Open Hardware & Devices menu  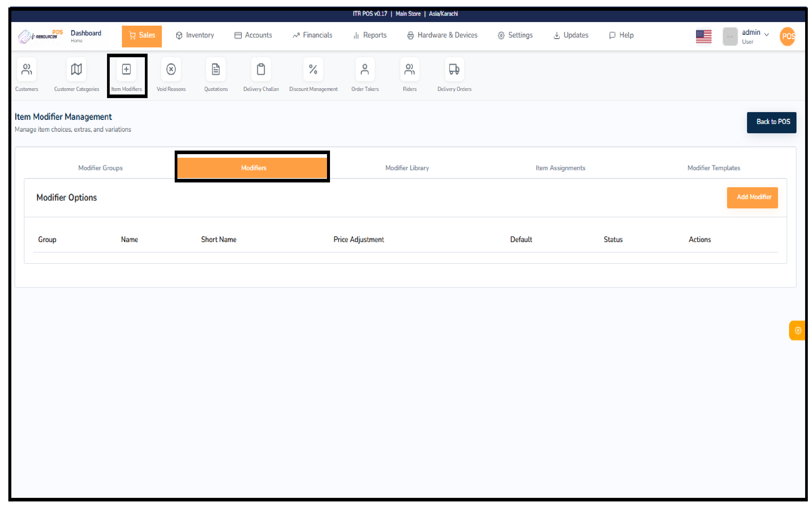(x=442, y=35)
